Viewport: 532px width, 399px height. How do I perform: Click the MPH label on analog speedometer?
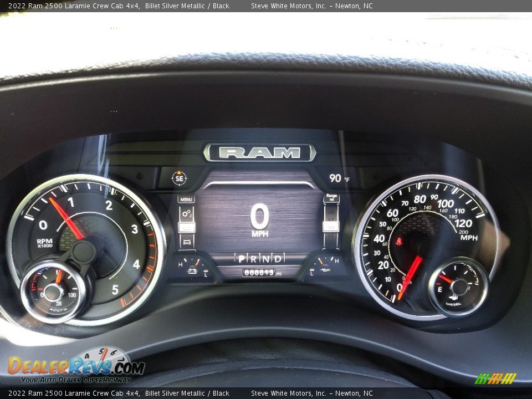[469, 238]
